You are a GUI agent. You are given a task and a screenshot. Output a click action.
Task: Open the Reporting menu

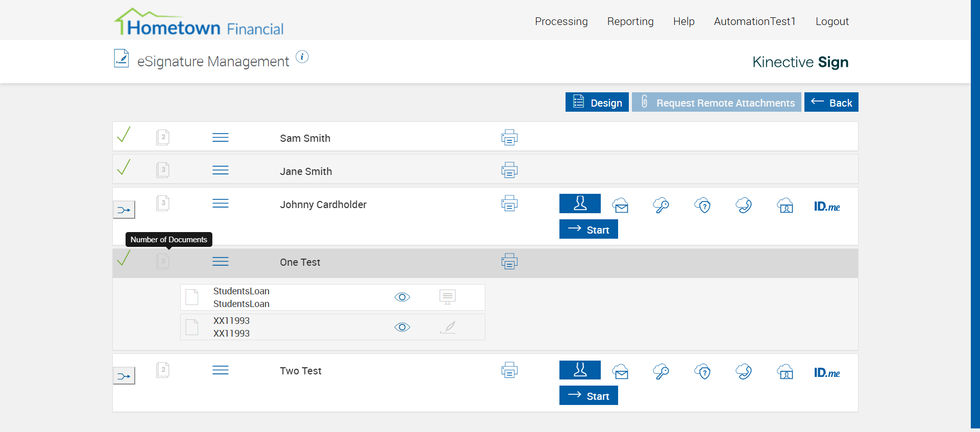click(x=630, y=21)
